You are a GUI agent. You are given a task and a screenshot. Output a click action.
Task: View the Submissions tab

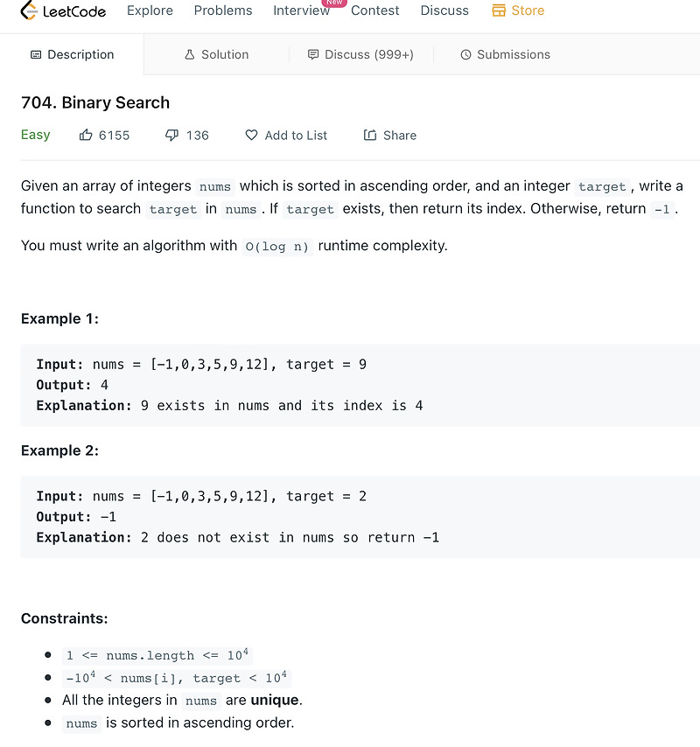pyautogui.click(x=505, y=54)
